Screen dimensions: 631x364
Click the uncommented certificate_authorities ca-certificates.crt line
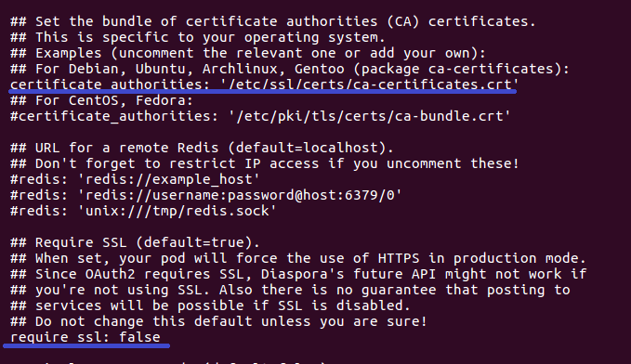265,84
